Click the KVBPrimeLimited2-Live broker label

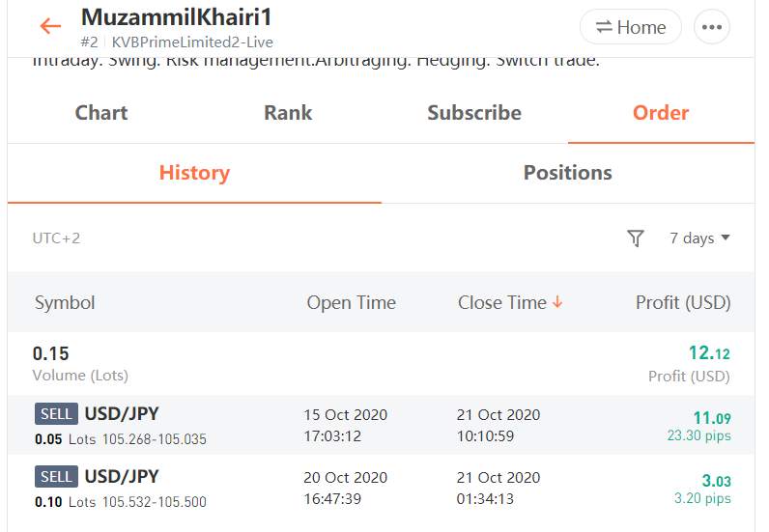pyautogui.click(x=192, y=42)
